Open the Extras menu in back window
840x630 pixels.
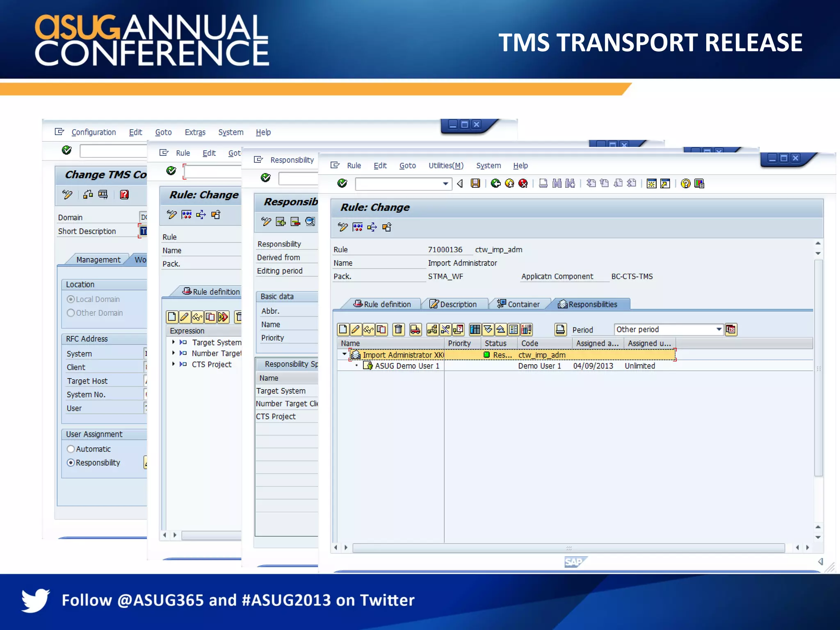pos(195,132)
